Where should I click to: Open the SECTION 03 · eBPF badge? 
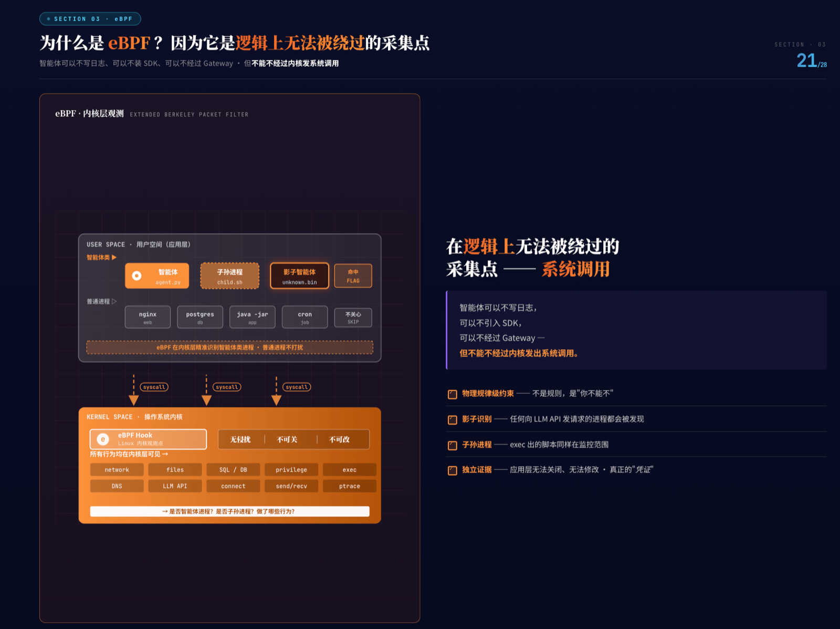[x=90, y=18]
